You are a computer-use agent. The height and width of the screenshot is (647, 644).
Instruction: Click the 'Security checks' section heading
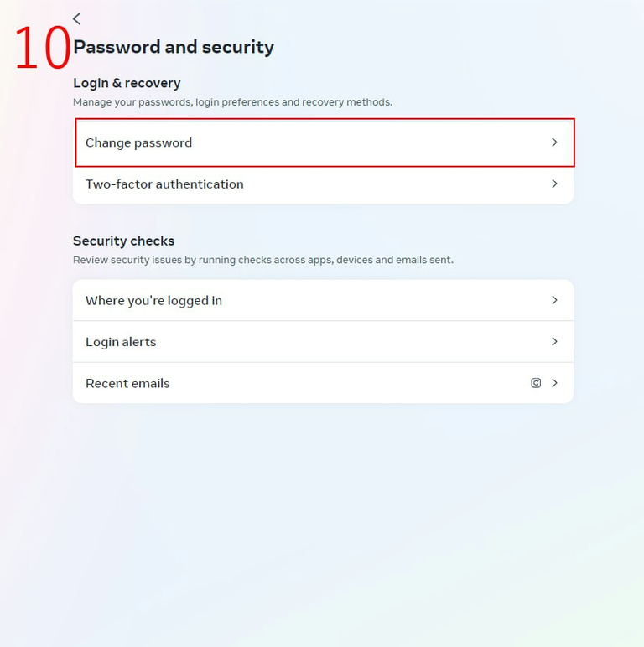pos(123,241)
